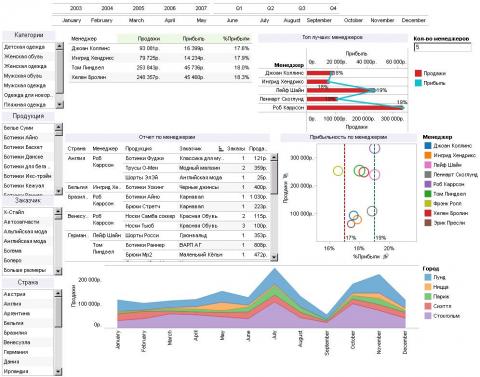
Task: Click blue Джоан Коллинс legend swatch
Action: (x=428, y=146)
